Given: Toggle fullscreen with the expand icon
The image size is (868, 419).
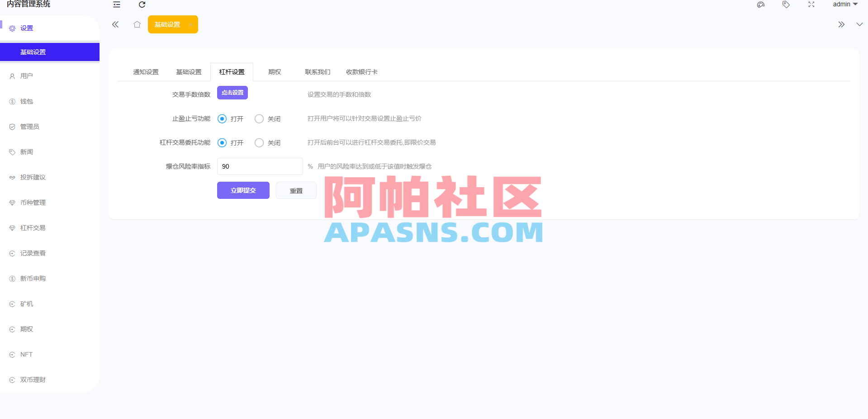Looking at the screenshot, I should (x=811, y=5).
